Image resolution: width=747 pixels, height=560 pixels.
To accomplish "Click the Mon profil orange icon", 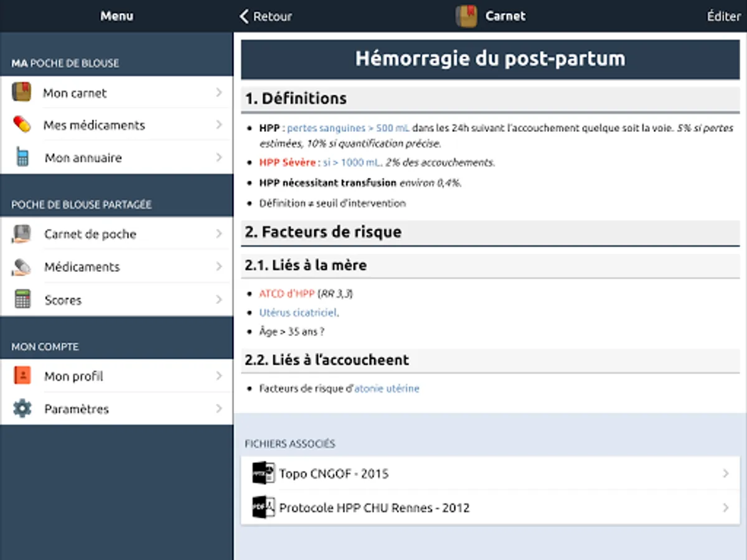I will coord(22,376).
